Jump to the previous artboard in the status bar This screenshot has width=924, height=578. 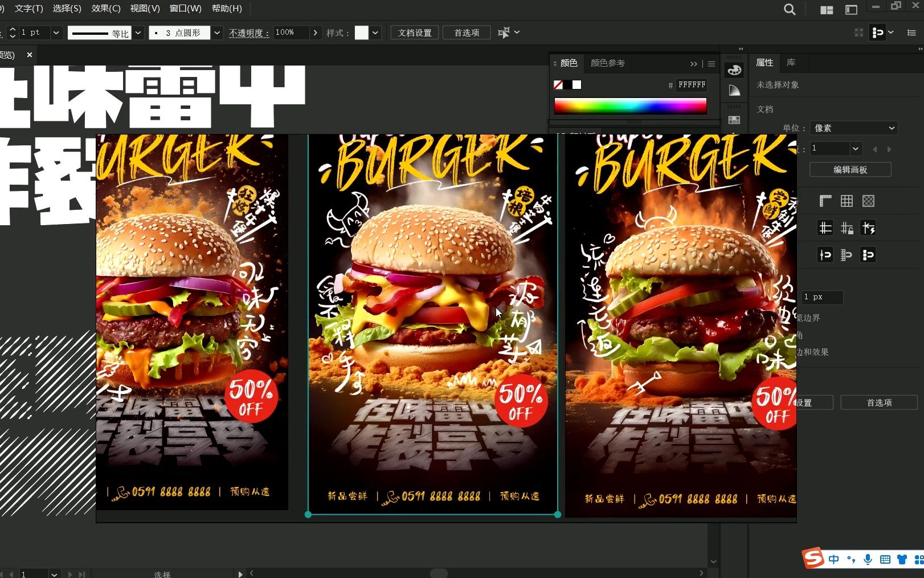[11, 575]
